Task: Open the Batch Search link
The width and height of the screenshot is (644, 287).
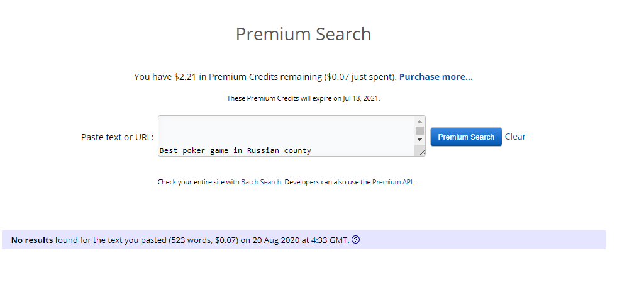Action: 261,182
